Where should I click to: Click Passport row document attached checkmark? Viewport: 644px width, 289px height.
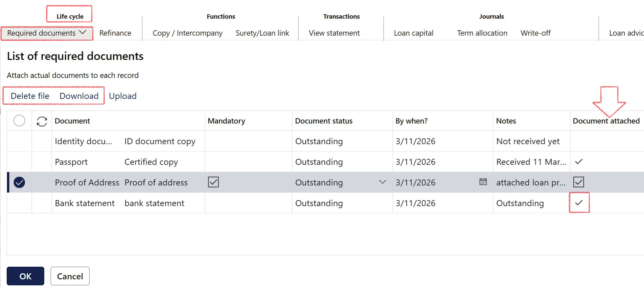[579, 162]
